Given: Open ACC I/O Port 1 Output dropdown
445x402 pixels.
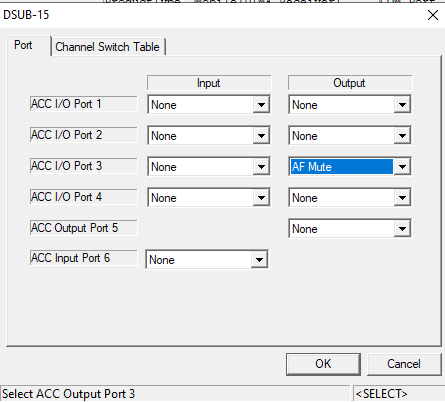Looking at the screenshot, I should (x=350, y=105).
